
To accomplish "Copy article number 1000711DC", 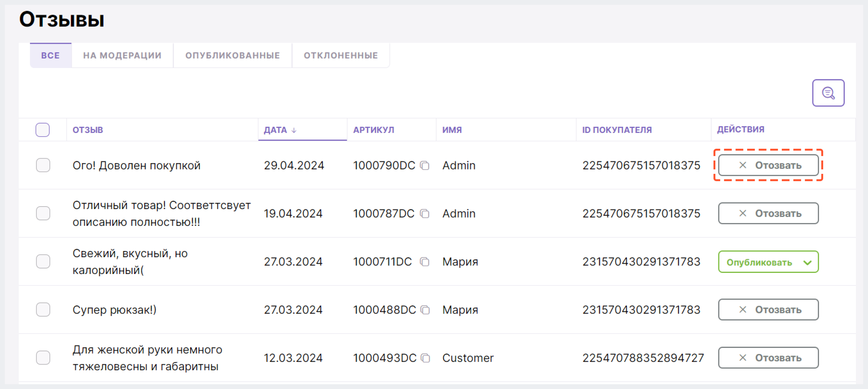I will click(x=424, y=262).
